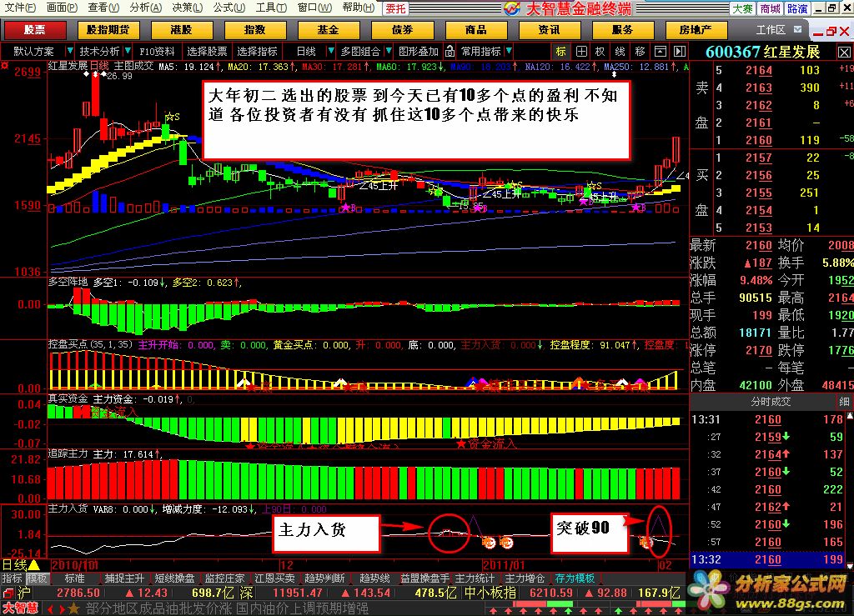Viewport: 854px width, 616px height.
Task: Expand the 工作区 workspace dropdown
Action: (797, 29)
